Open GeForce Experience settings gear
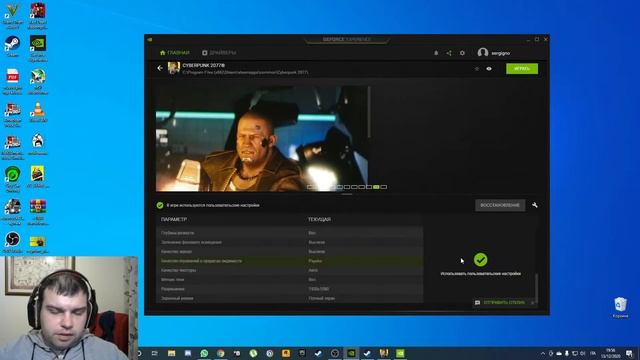The image size is (640, 360). point(462,53)
